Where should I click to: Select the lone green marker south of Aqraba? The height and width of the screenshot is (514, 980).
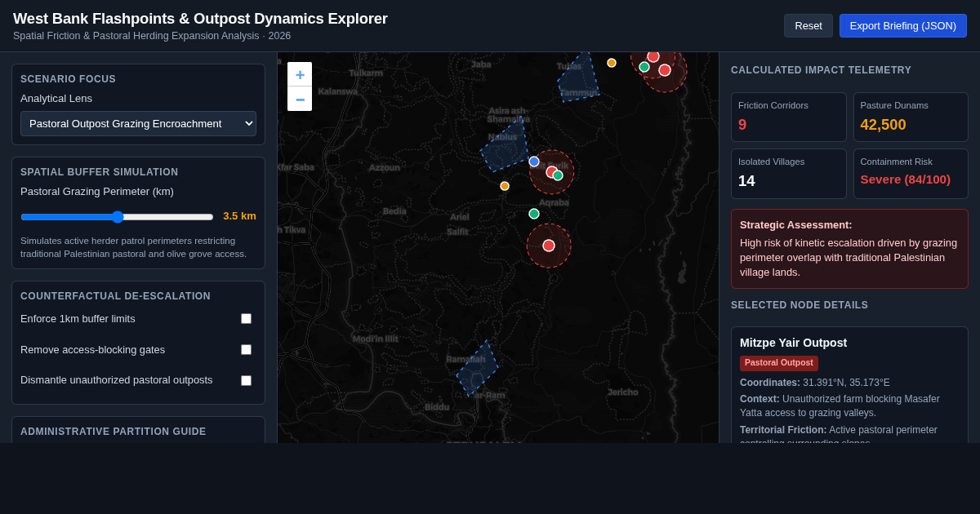(534, 214)
